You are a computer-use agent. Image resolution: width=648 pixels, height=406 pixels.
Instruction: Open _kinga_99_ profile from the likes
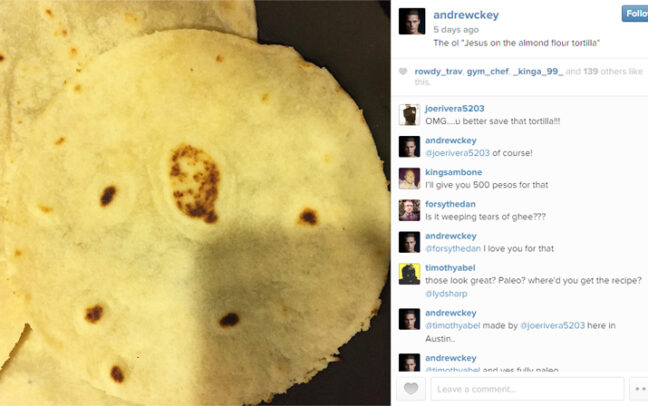click(x=538, y=72)
